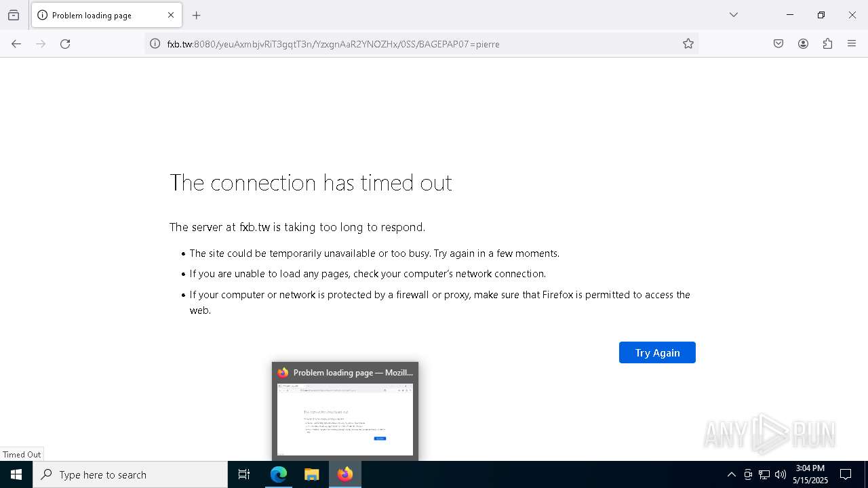The image size is (868, 488).
Task: Select the Problem loading page tab
Action: pos(106,15)
